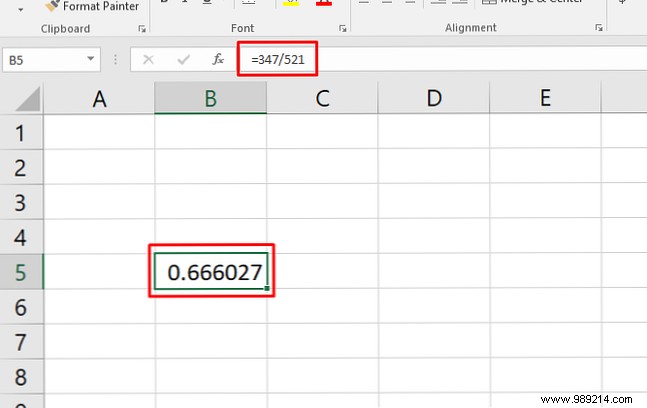The image size is (647, 408).
Task: Select row 1 header
Action: [21, 132]
